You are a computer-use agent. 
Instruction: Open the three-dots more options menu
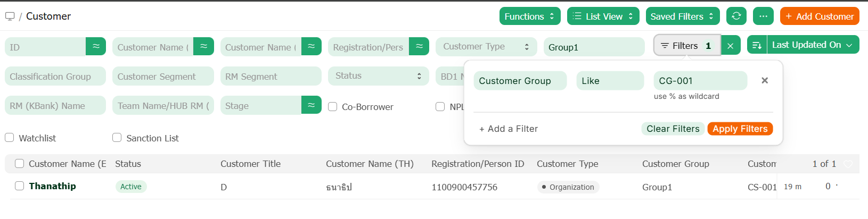tap(763, 16)
